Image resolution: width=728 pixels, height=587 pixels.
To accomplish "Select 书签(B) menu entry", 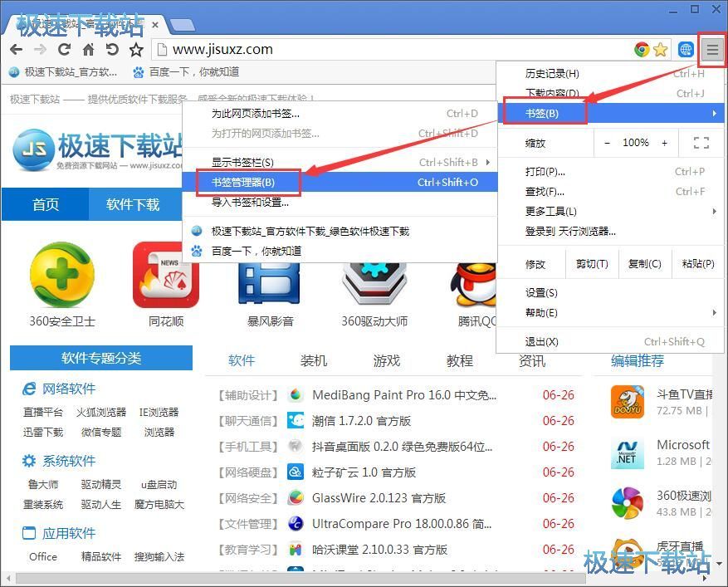I will pos(610,113).
